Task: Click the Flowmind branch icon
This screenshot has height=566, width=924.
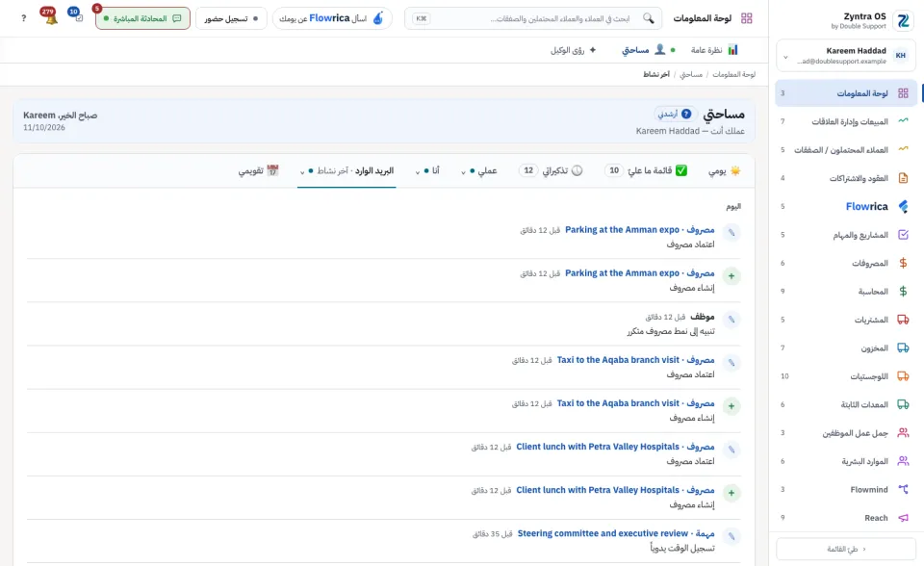Action: (903, 489)
